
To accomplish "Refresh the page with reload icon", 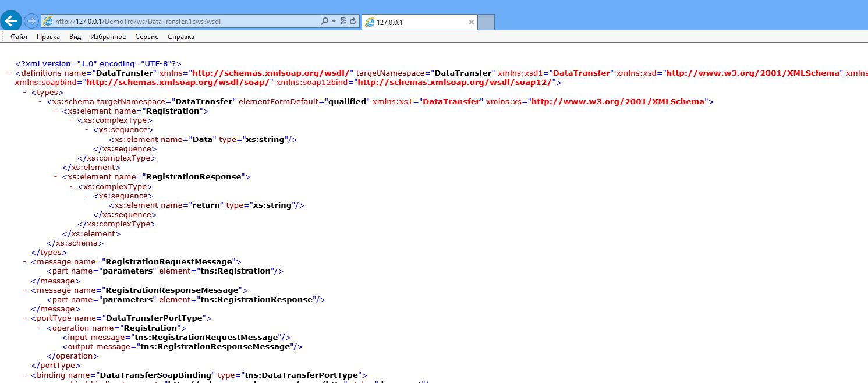I will click(x=353, y=22).
